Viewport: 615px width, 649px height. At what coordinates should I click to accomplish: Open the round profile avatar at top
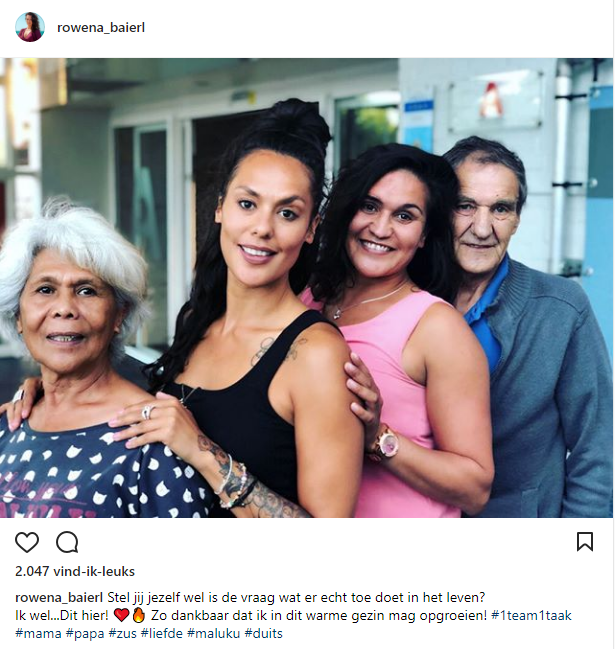tap(30, 27)
